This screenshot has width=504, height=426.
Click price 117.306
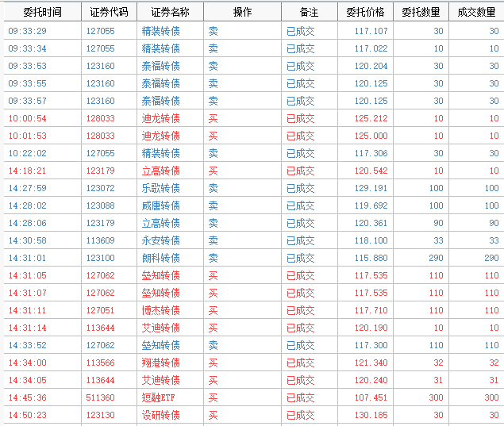[x=371, y=153]
